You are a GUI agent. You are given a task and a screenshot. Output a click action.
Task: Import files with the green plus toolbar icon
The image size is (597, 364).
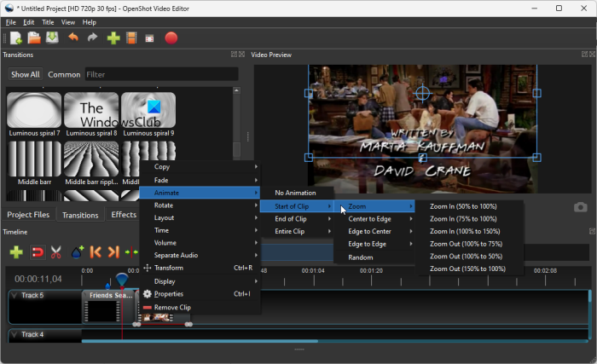point(113,38)
